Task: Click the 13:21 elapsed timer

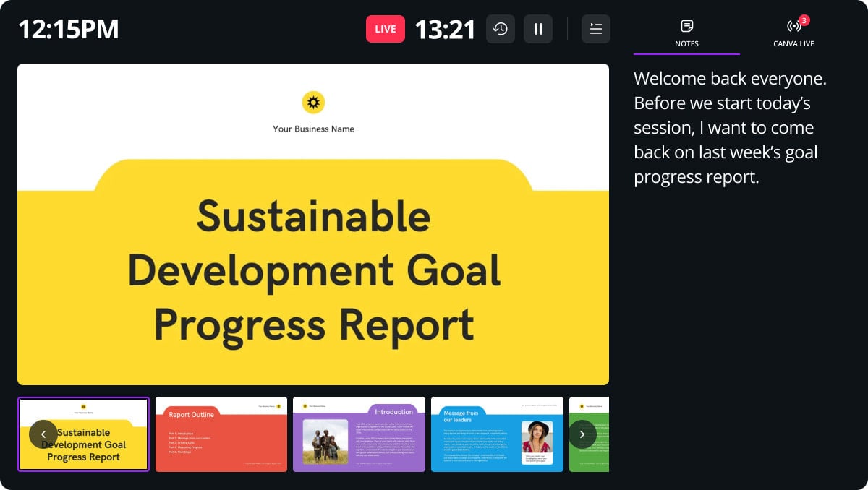Action: click(x=445, y=29)
